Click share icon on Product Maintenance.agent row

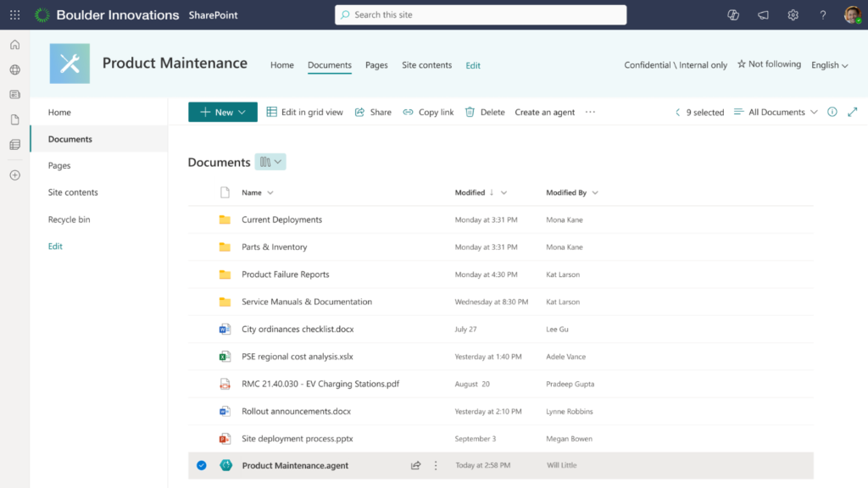point(415,465)
